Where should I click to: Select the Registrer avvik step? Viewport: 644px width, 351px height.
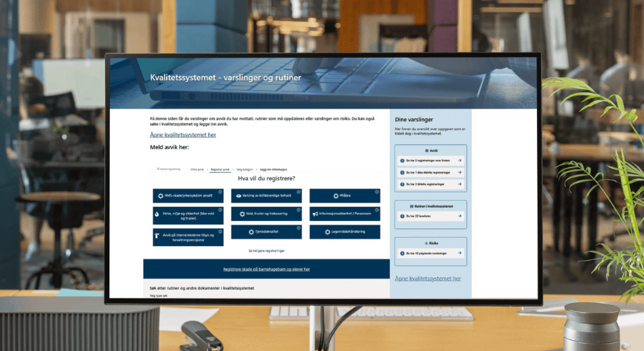point(220,169)
